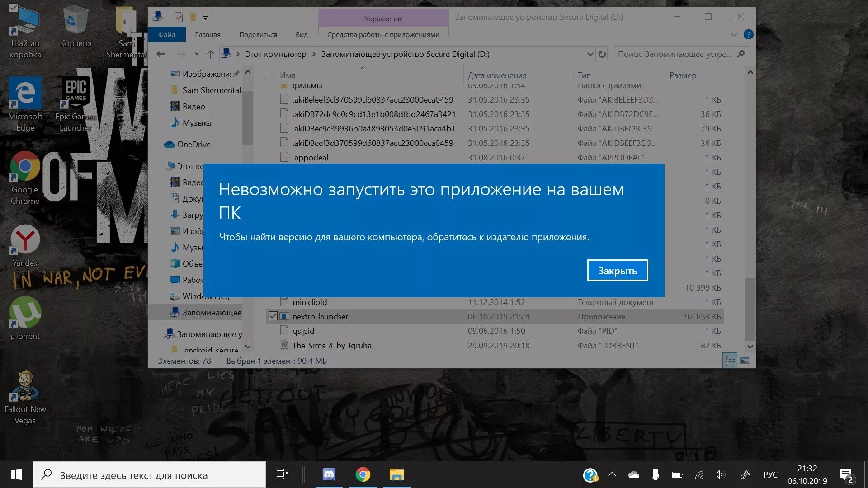Show hidden system tray icons
Screen dimensions: 868x488
point(612,474)
